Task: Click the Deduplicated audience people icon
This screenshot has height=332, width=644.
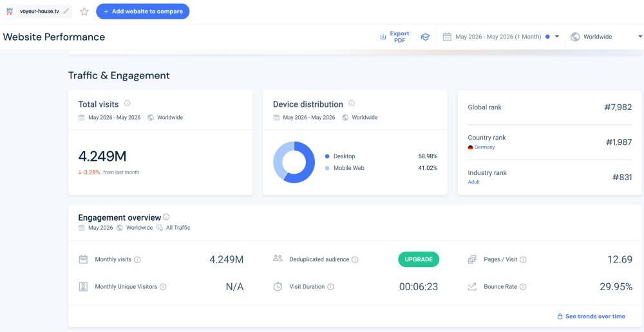Action: pyautogui.click(x=278, y=258)
